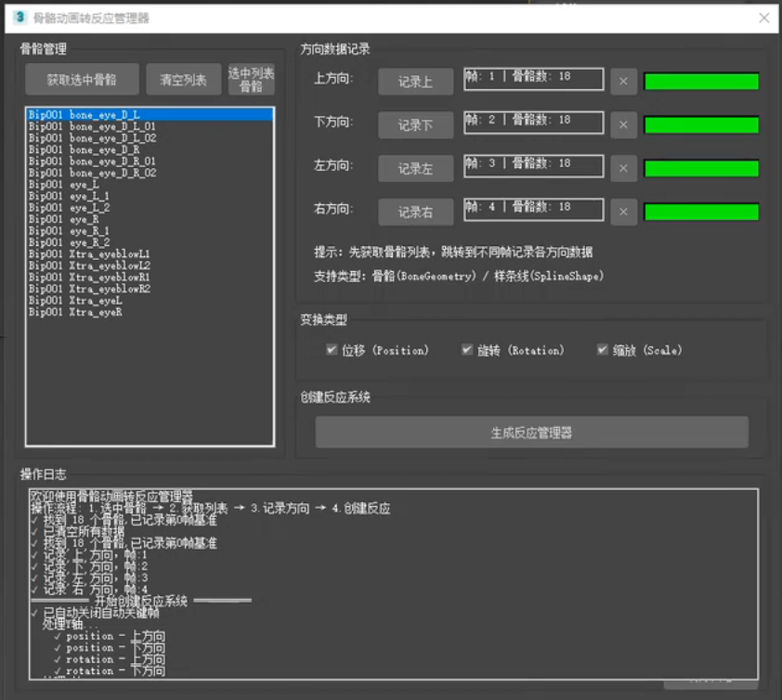Click 记录上 to record up direction
The image size is (782, 700).
pos(415,81)
